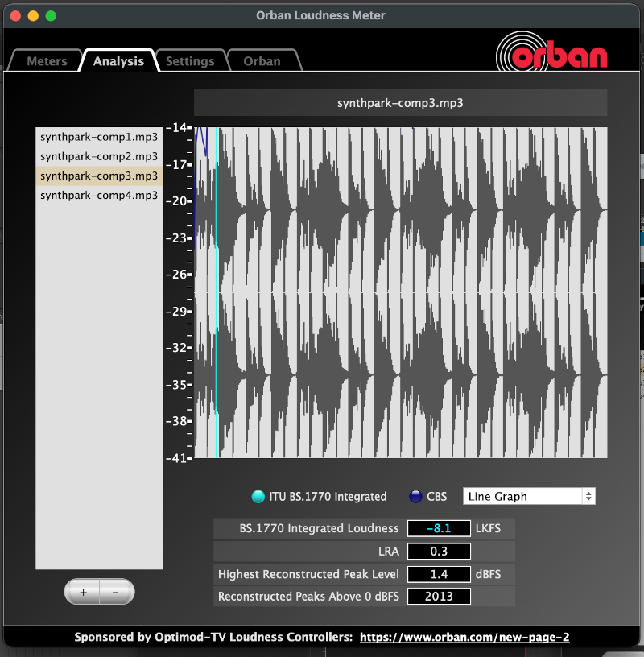
Task: Choose synthpark-comp4.mp3 from the list
Action: click(99, 195)
